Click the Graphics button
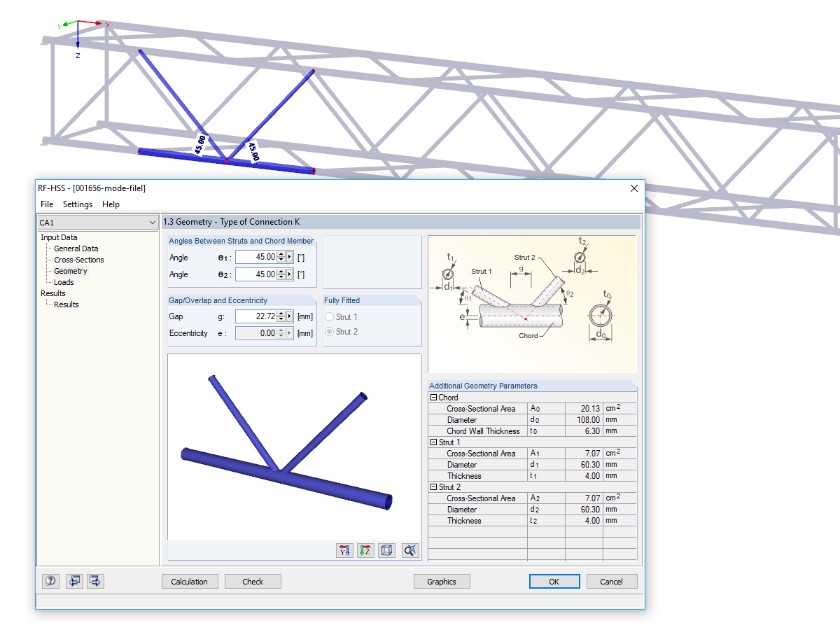840x630 pixels. (x=442, y=582)
